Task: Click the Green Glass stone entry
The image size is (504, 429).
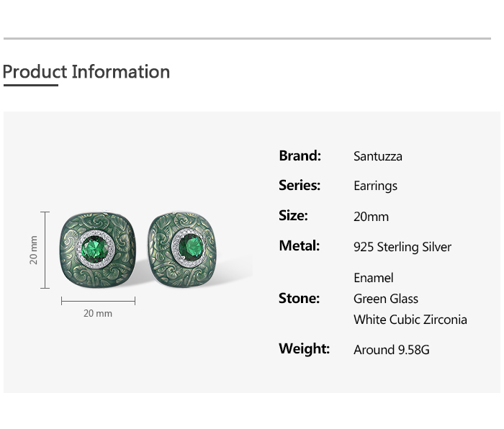Action: (386, 299)
